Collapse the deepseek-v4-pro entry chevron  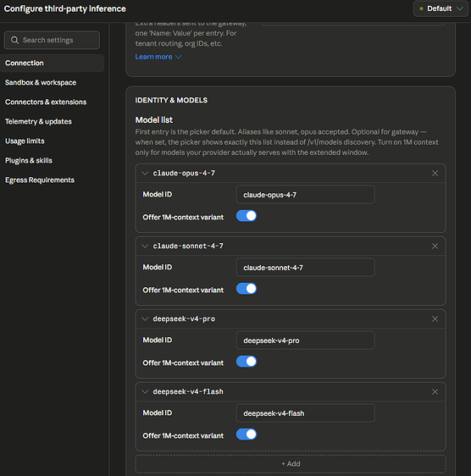145,318
